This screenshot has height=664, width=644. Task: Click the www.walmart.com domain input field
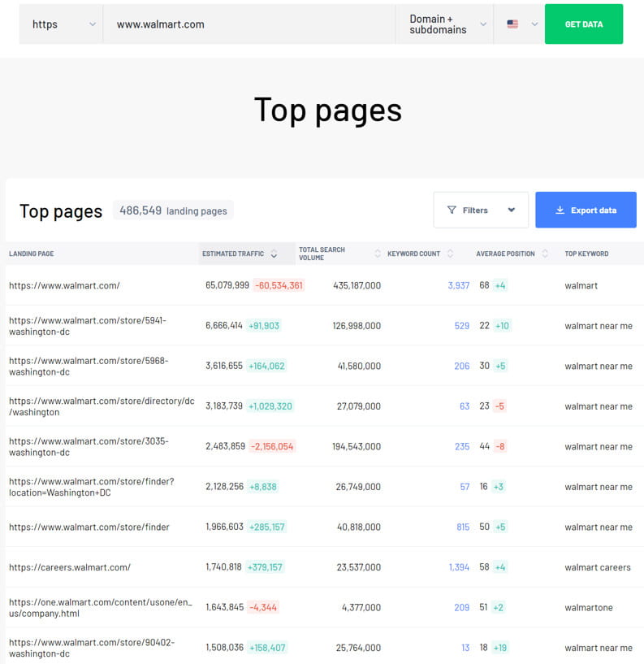249,24
